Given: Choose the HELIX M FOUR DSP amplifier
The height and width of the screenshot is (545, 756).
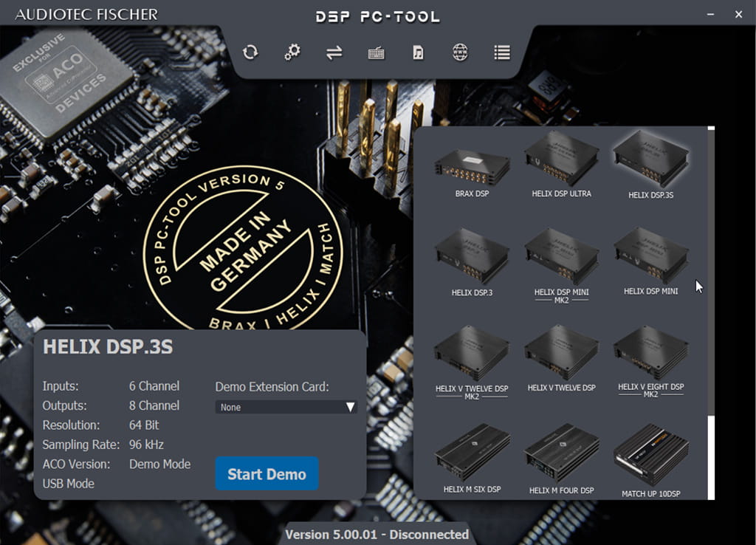Looking at the screenshot, I should pyautogui.click(x=561, y=459).
